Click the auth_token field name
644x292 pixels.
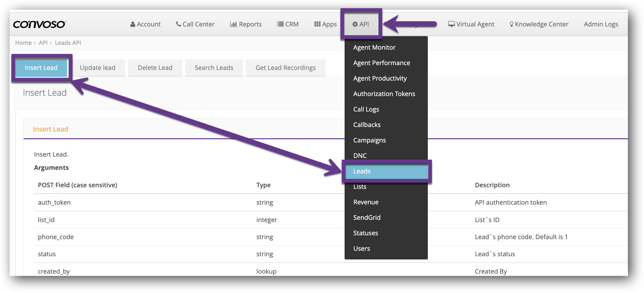pyautogui.click(x=54, y=202)
